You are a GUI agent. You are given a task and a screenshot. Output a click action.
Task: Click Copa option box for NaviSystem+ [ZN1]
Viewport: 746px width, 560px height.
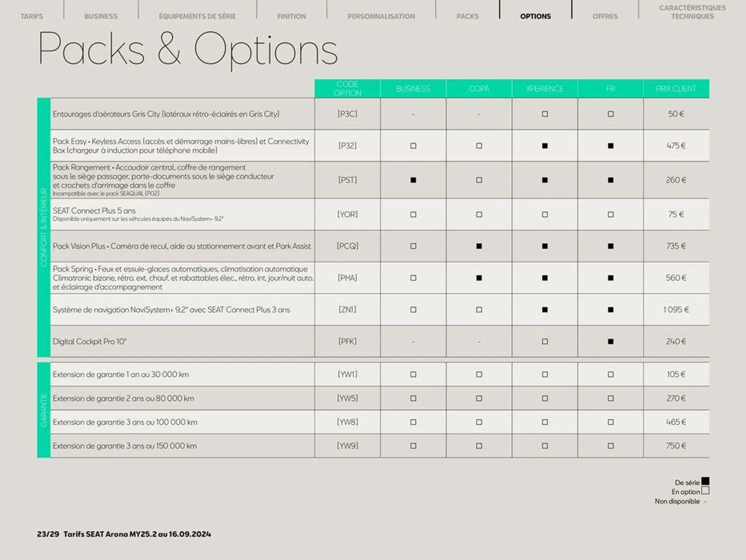479,310
